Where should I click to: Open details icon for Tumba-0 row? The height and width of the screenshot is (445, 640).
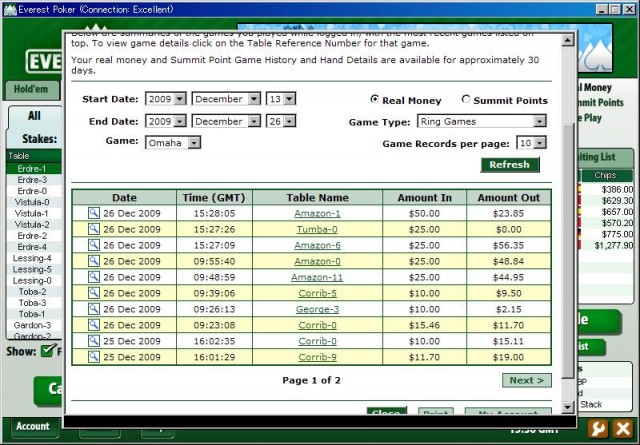point(94,229)
